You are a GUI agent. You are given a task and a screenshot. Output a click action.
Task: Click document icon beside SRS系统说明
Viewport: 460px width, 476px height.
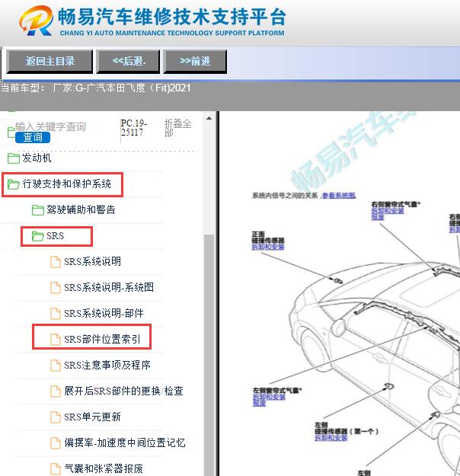56,262
